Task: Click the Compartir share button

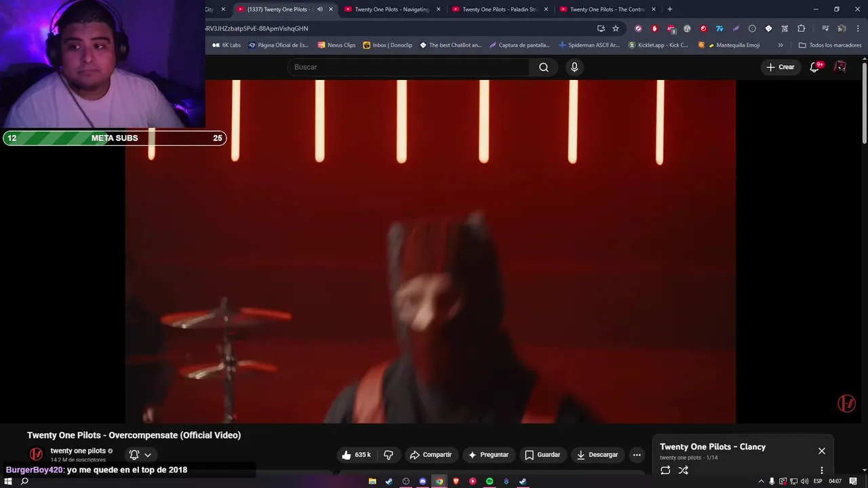Action: click(431, 455)
